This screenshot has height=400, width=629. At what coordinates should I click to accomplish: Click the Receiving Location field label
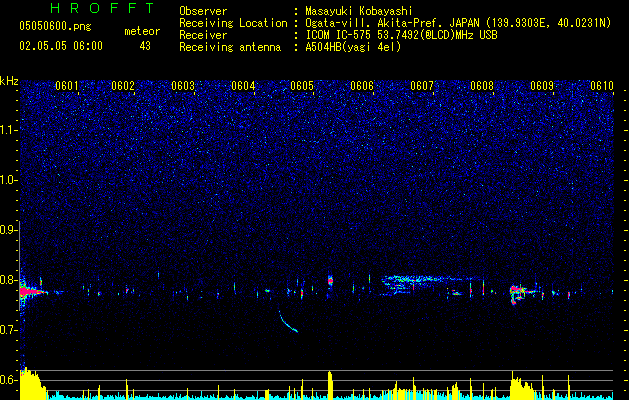pyautogui.click(x=233, y=23)
